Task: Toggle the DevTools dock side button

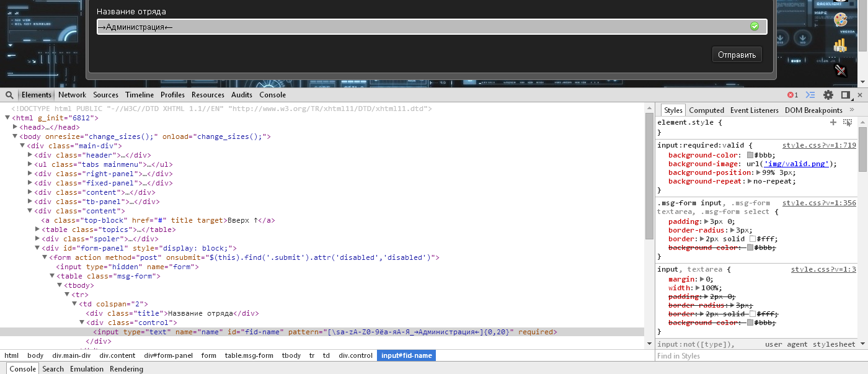Action: 844,95
